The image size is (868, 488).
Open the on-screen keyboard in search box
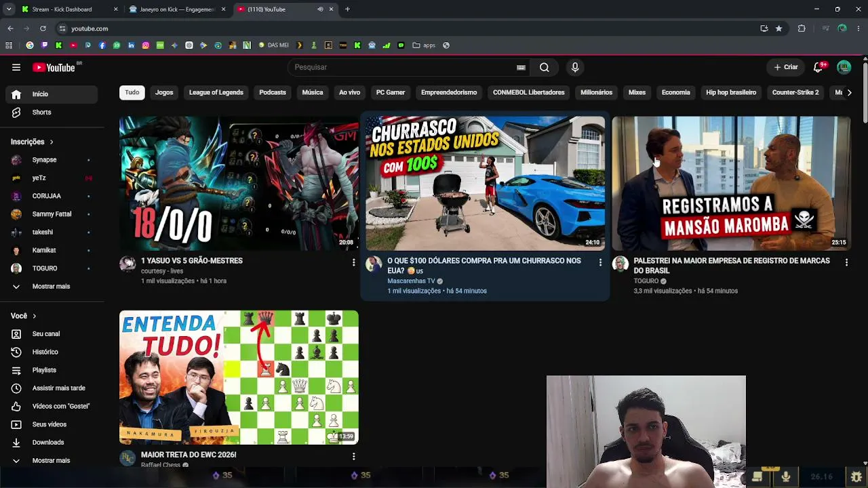[x=521, y=67]
